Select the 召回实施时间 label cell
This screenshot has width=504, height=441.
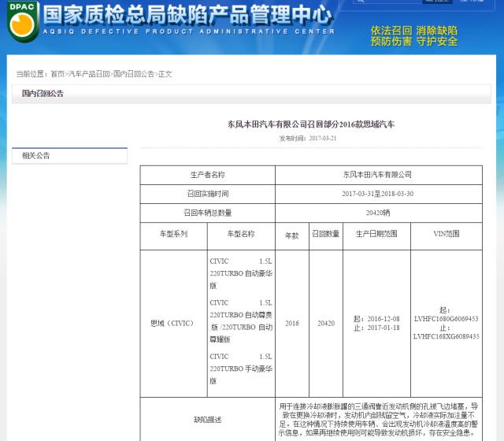click(208, 194)
